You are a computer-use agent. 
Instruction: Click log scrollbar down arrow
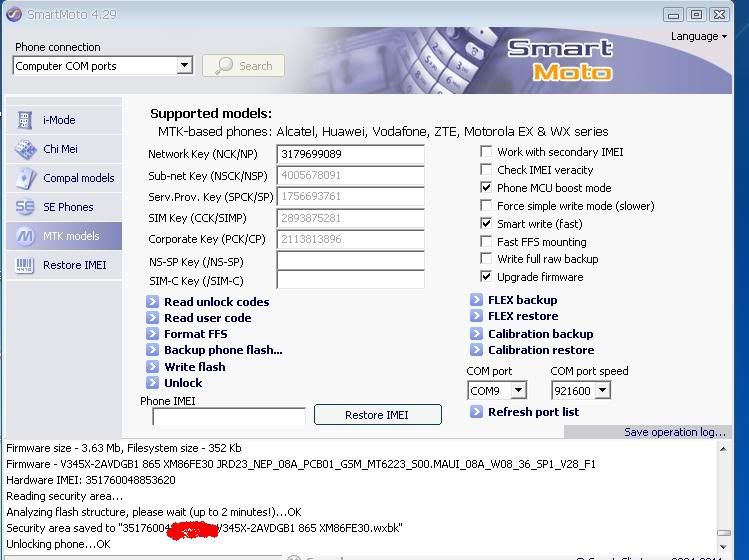[x=723, y=546]
